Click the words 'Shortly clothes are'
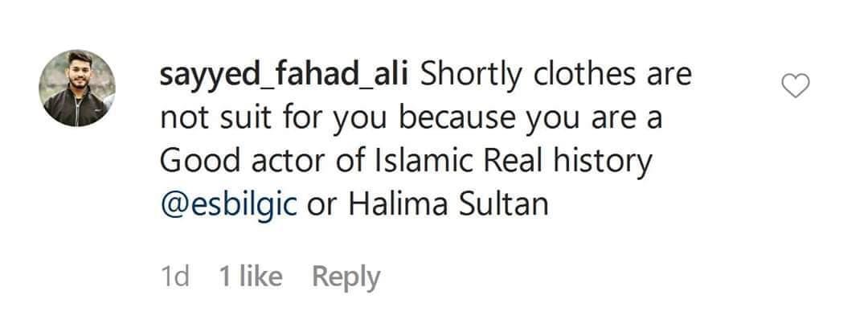 [x=556, y=76]
